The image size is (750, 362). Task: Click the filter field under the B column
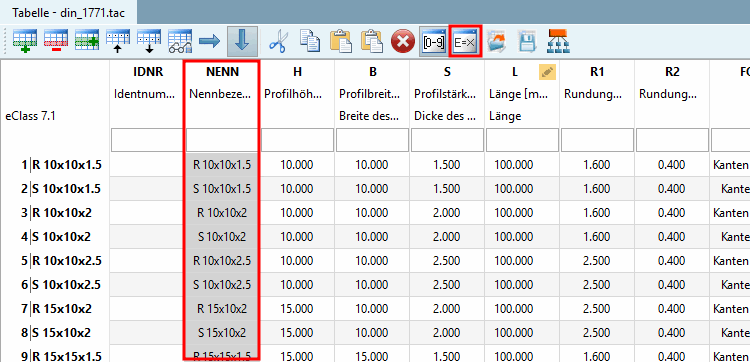coord(372,140)
